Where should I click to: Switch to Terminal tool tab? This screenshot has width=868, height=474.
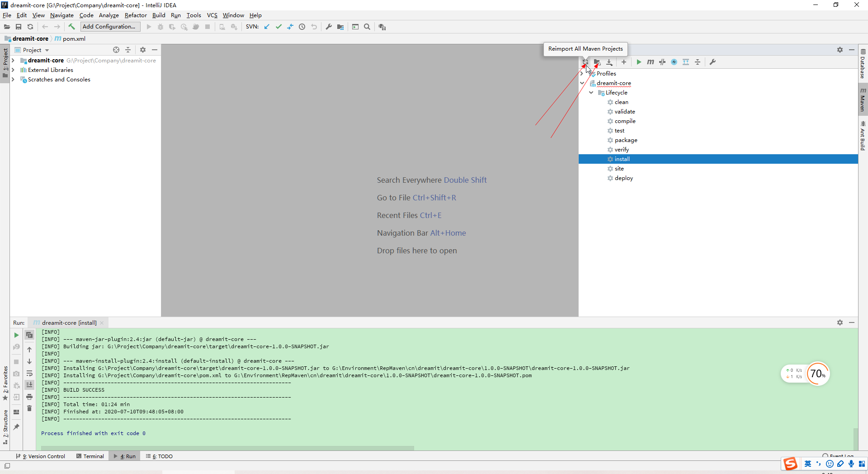click(x=90, y=456)
